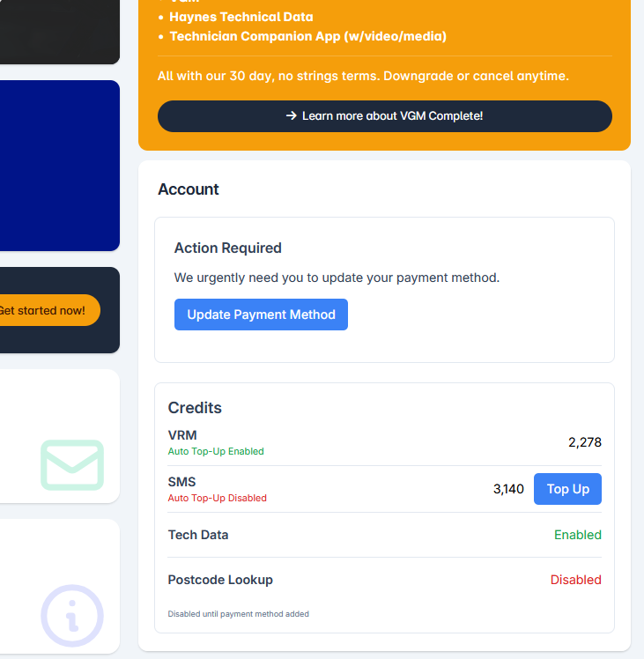Click the VRM credit balance 2,278
The image size is (644, 659).
[x=584, y=442]
